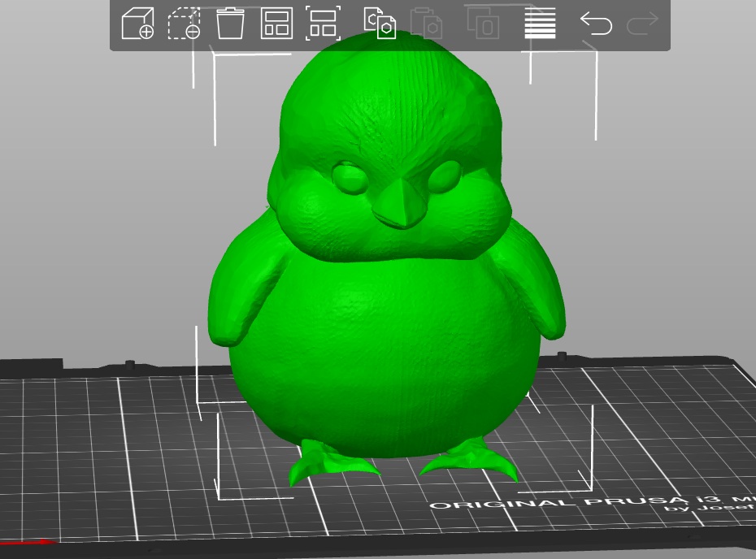Click the greyed-out Redo arrow
This screenshot has width=756, height=559.
(x=642, y=23)
